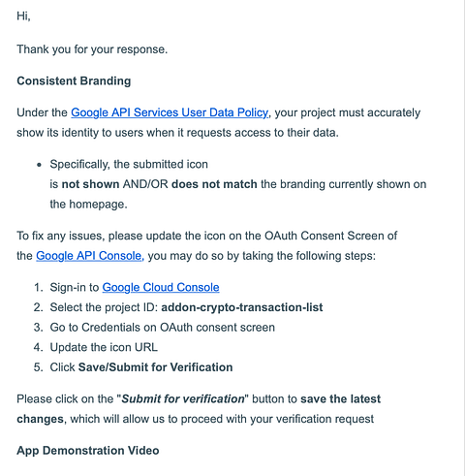This screenshot has height=476, width=465.
Task: Open the Google API Services User Data Policy link
Action: (x=170, y=112)
